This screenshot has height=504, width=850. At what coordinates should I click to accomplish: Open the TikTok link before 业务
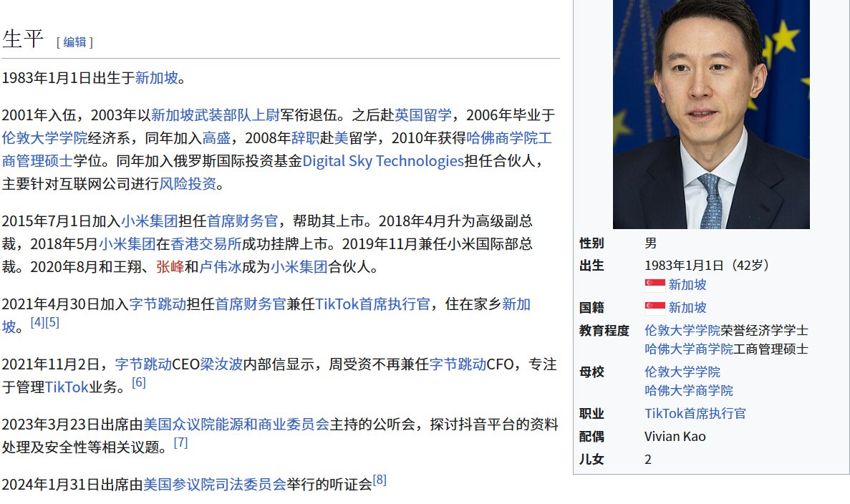pyautogui.click(x=66, y=387)
